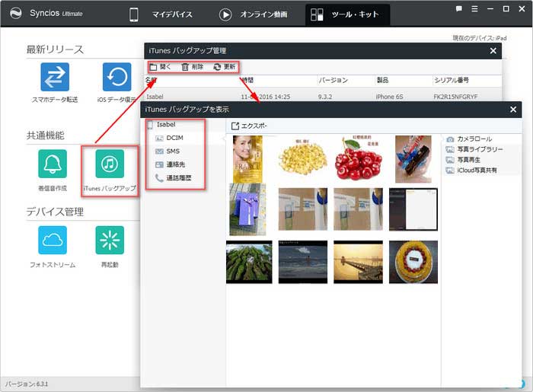The image size is (533, 392).
Task: Select the dark seascape thumbnail
Action: tap(303, 262)
